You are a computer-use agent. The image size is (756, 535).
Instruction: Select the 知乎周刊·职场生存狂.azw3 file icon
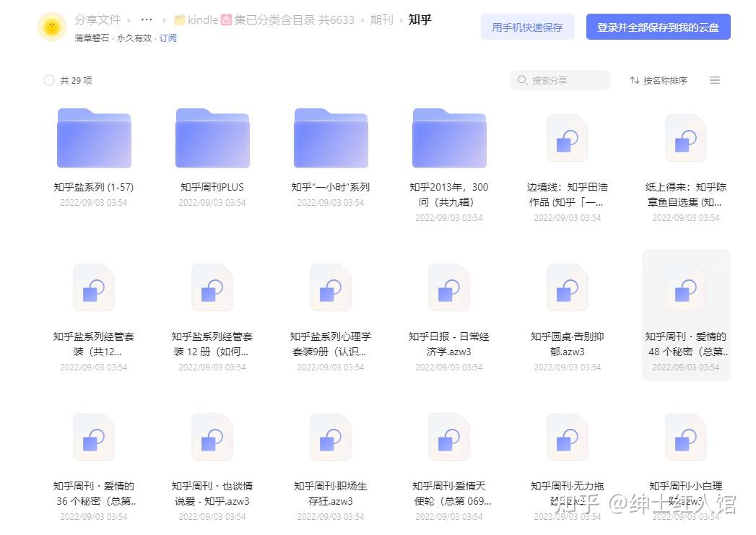coord(331,437)
